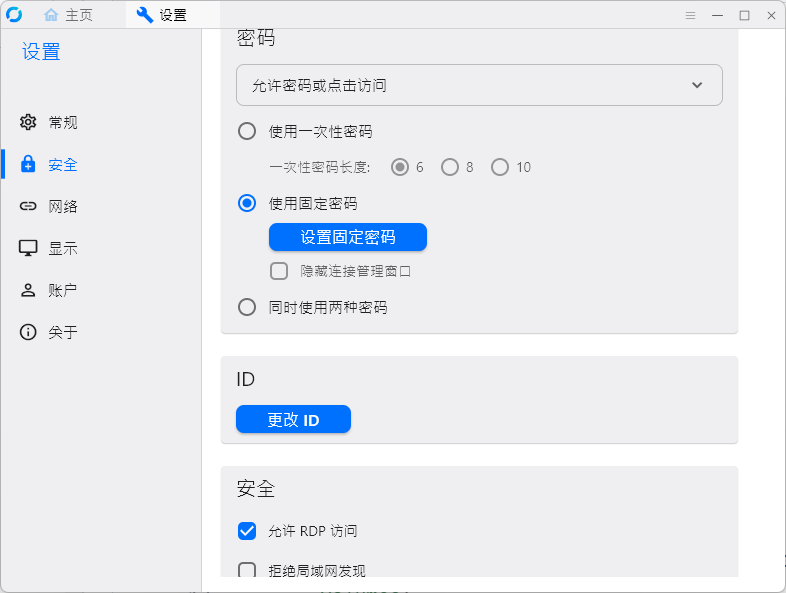The width and height of the screenshot is (786, 593).
Task: Toggle the 拒绝局域网发现 checkbox
Action: point(247,571)
